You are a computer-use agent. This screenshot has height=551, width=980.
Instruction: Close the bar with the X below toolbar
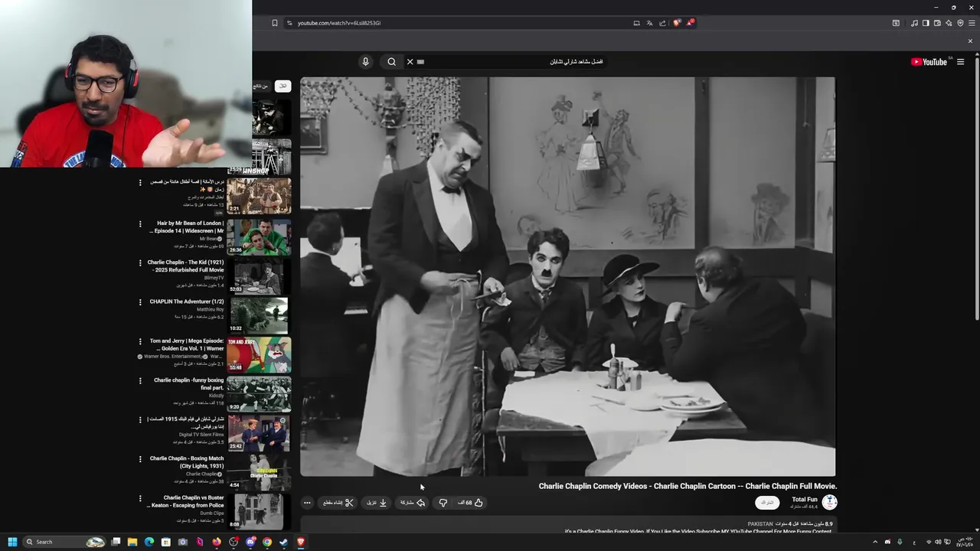pyautogui.click(x=970, y=41)
